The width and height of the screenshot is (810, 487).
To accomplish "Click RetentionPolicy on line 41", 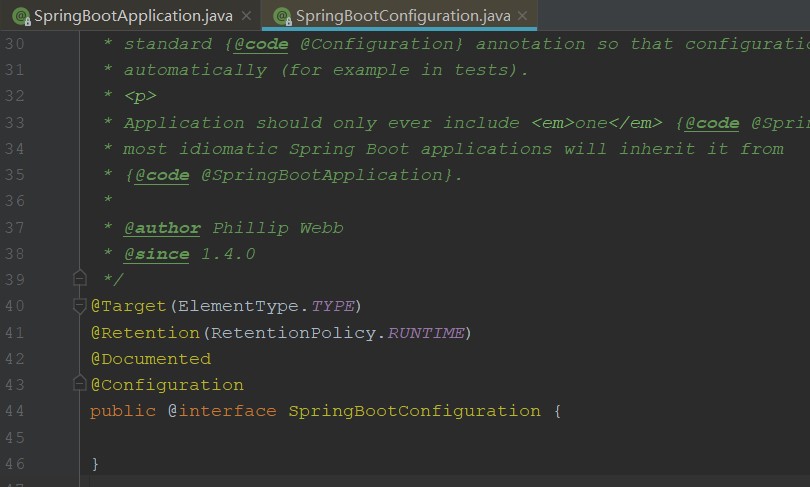I will pos(293,333).
